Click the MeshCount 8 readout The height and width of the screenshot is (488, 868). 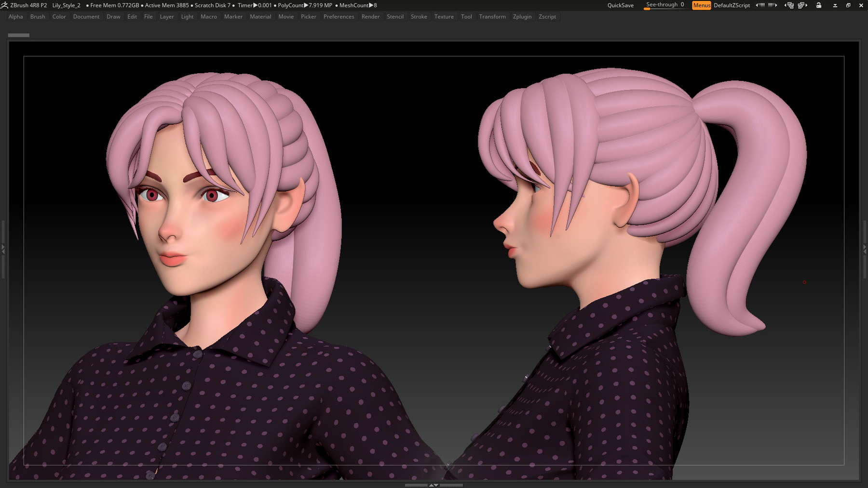[358, 5]
